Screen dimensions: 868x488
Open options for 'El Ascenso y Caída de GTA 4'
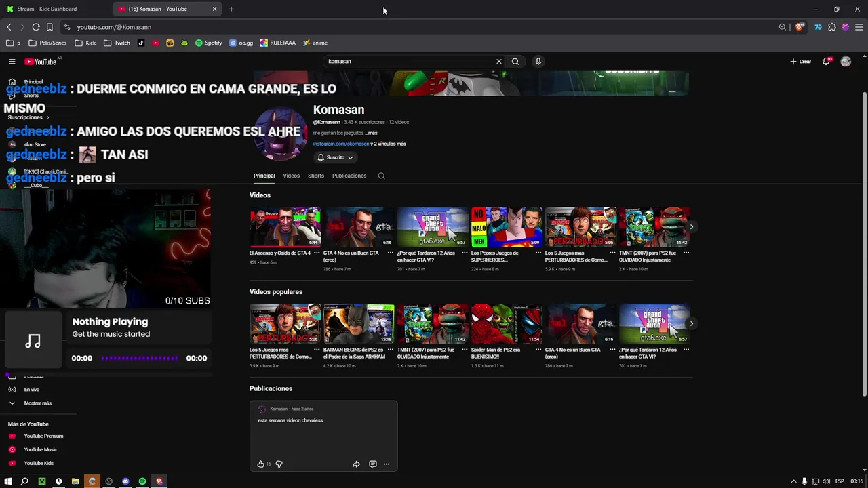[x=317, y=253]
